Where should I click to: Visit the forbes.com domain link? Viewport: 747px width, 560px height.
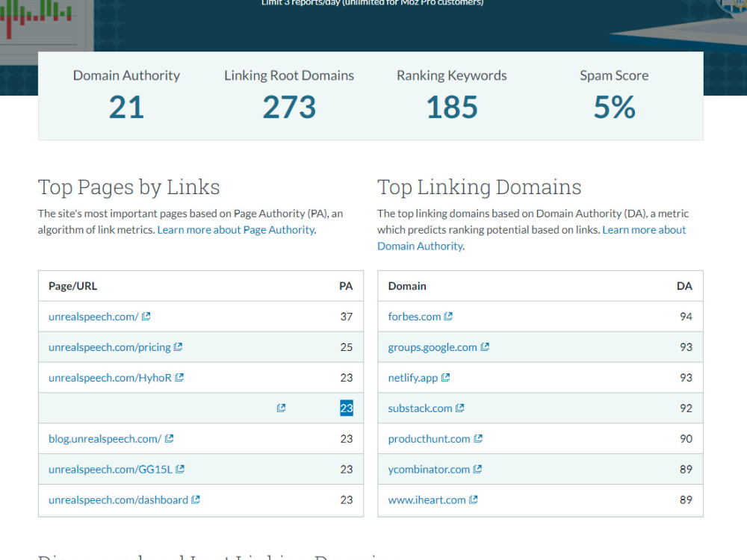coord(415,317)
